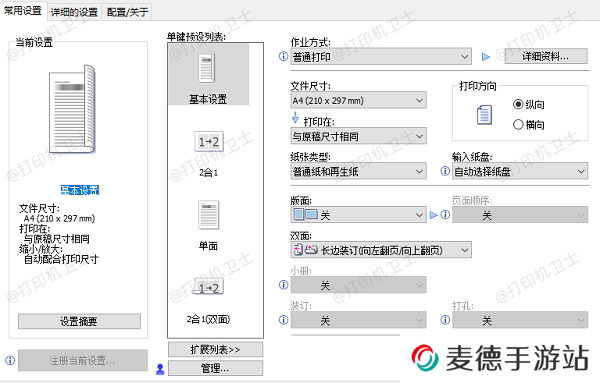Open the 打孔 dropdown
The height and width of the screenshot is (383, 600).
click(520, 320)
